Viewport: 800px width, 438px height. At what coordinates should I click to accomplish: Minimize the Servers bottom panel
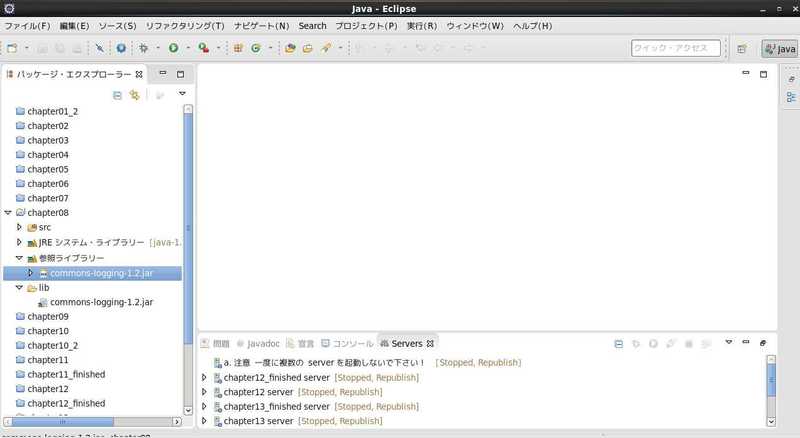coord(746,342)
